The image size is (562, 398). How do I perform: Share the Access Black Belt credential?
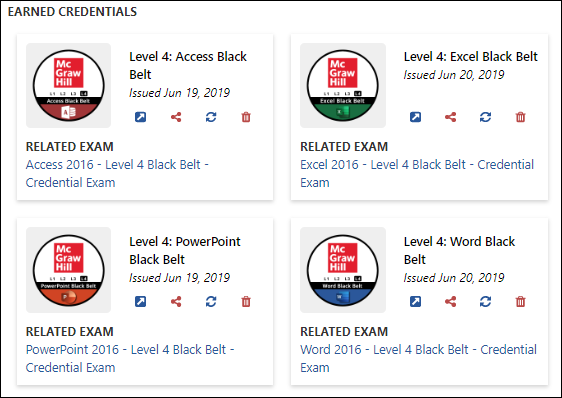[176, 117]
